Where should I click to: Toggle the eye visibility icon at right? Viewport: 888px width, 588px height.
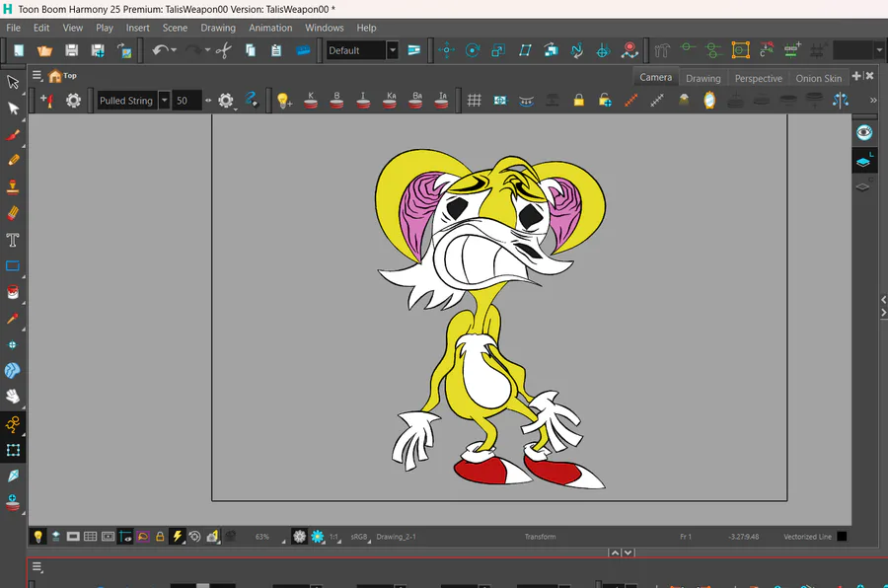(x=864, y=133)
